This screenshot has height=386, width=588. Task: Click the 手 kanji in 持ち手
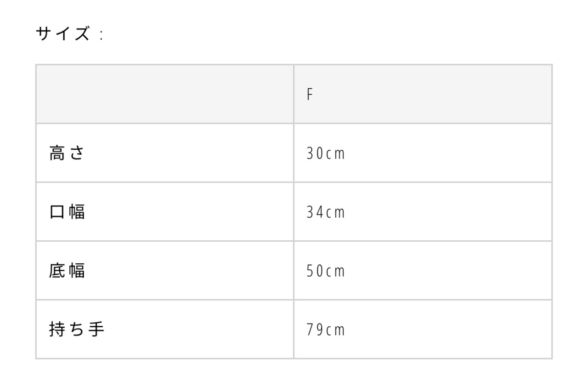96,329
